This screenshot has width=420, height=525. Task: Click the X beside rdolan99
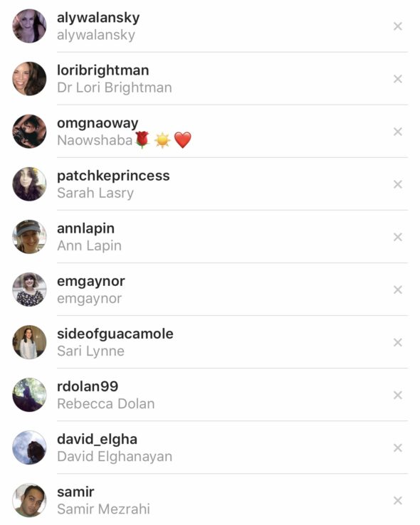(397, 395)
